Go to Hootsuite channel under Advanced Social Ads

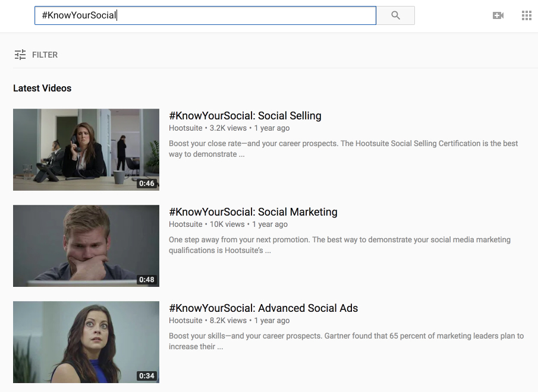[x=185, y=321]
